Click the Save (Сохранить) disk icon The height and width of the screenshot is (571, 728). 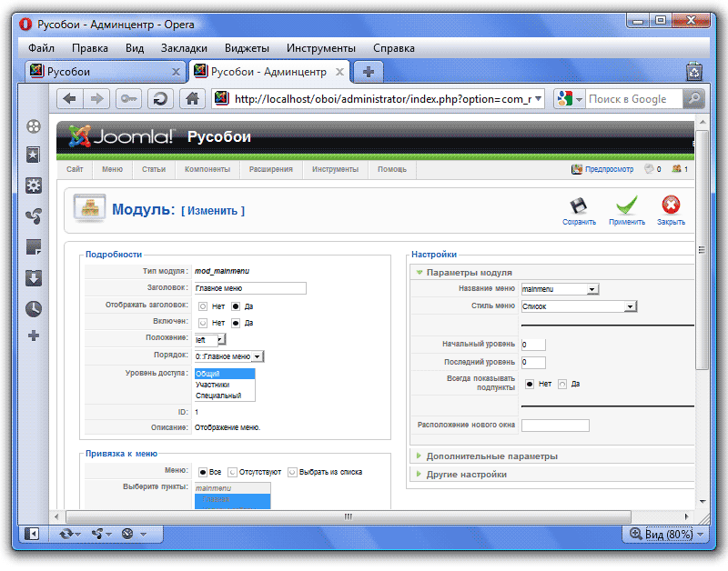pos(579,206)
